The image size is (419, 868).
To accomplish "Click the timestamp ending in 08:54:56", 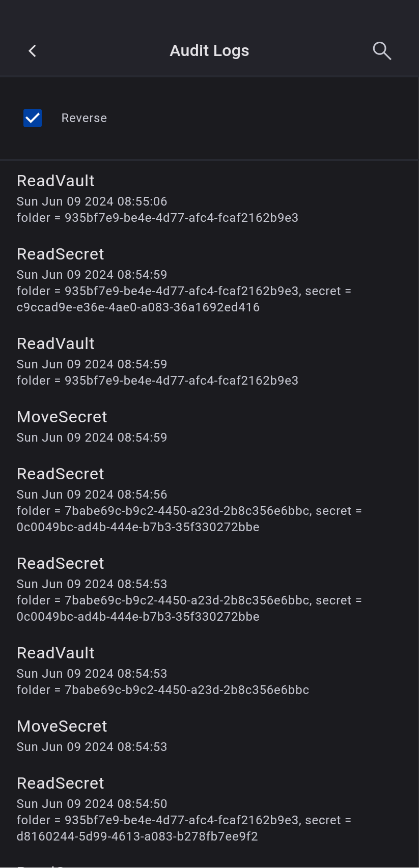I will pyautogui.click(x=92, y=495).
